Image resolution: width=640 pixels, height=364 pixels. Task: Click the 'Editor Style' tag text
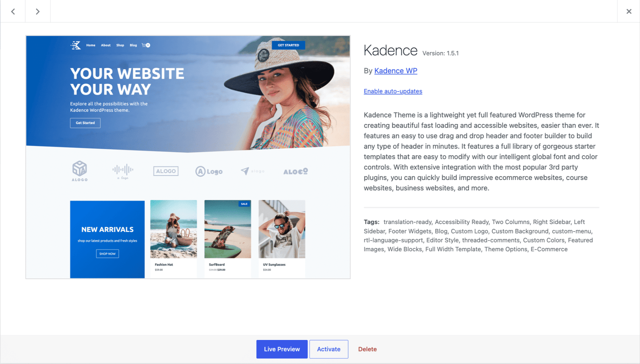(x=442, y=240)
